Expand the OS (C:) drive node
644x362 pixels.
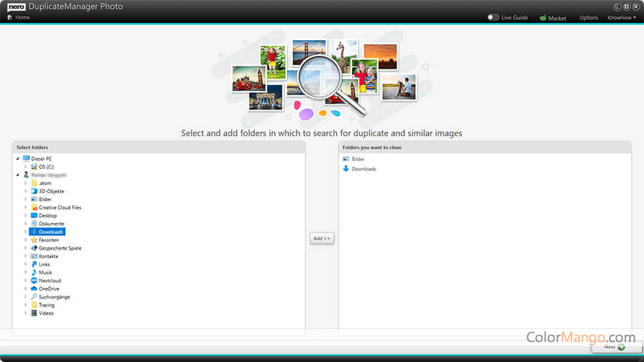click(26, 167)
